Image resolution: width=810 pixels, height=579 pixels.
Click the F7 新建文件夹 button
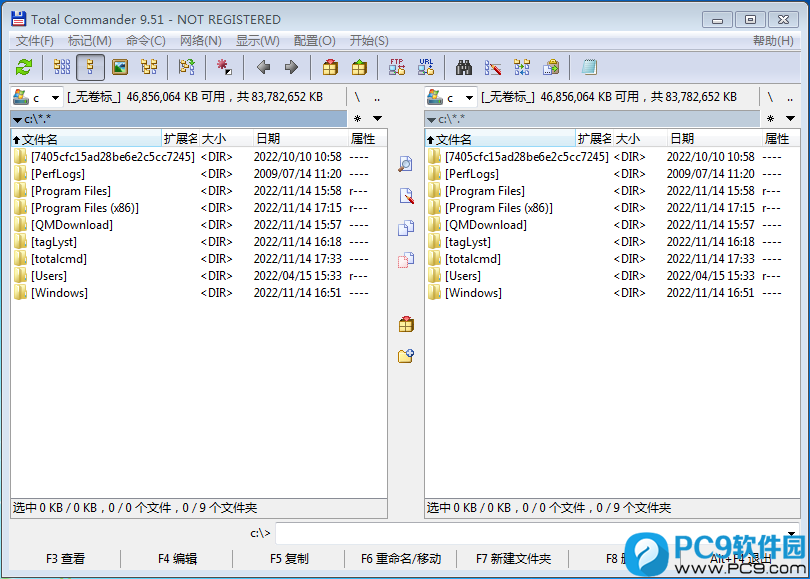click(x=513, y=558)
